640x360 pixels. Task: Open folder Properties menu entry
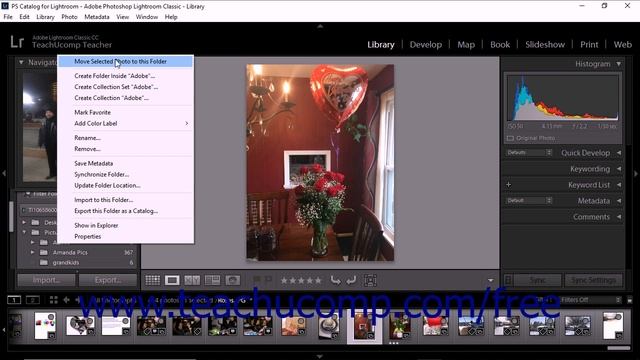pos(125,236)
